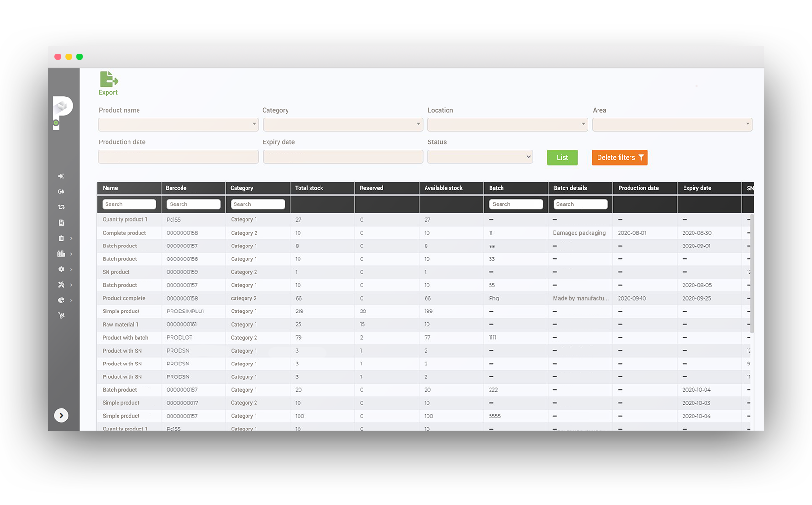The width and height of the screenshot is (812, 505).
Task: Click the table's vertical scrollbar
Action: [x=752, y=273]
